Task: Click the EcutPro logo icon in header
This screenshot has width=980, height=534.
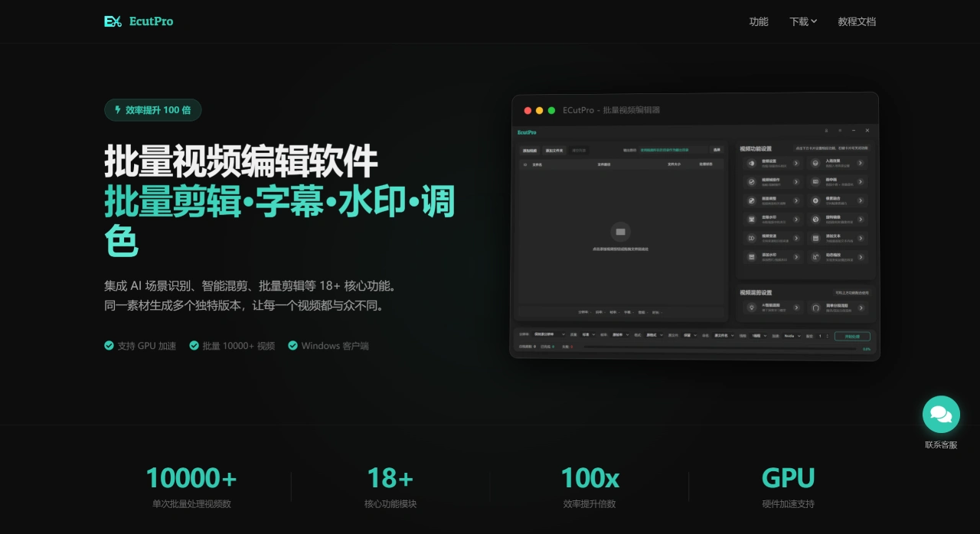Action: 113,21
